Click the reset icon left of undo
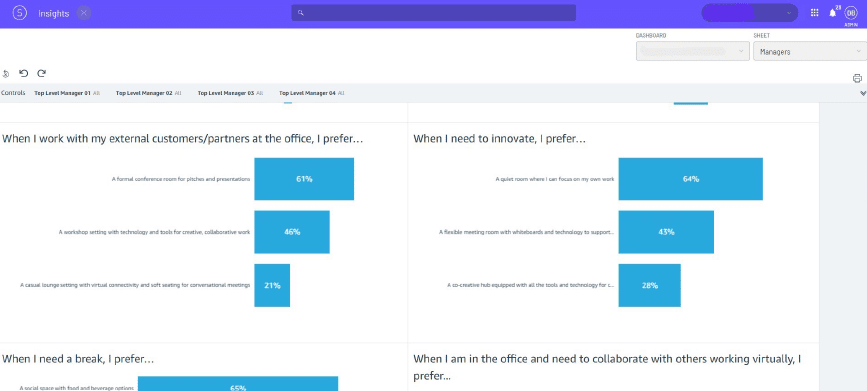This screenshot has width=867, height=391. pos(6,74)
